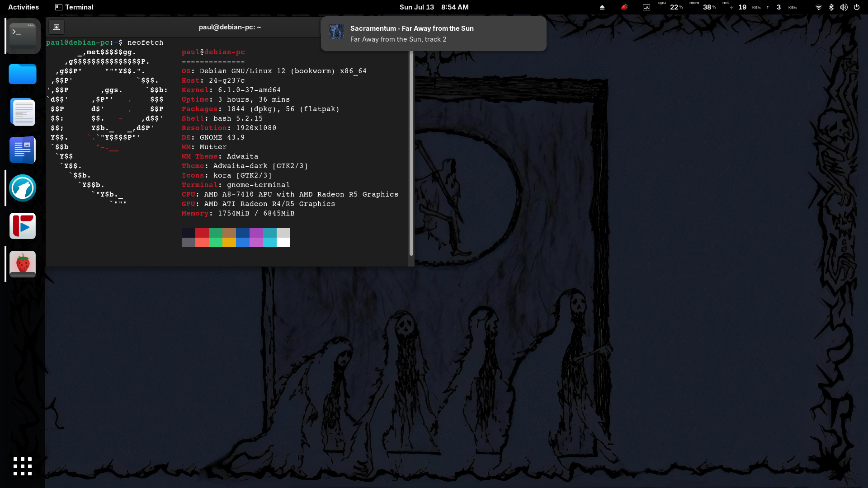Viewport: 868px width, 488px height.
Task: Click the Kernel value '6.1.0-37-amd64'
Action: [x=250, y=90]
